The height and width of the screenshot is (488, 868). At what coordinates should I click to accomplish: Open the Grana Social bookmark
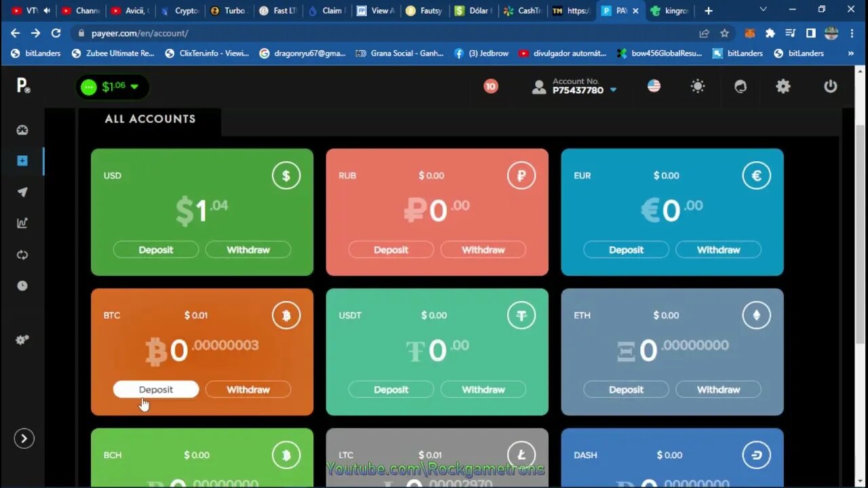[x=399, y=53]
